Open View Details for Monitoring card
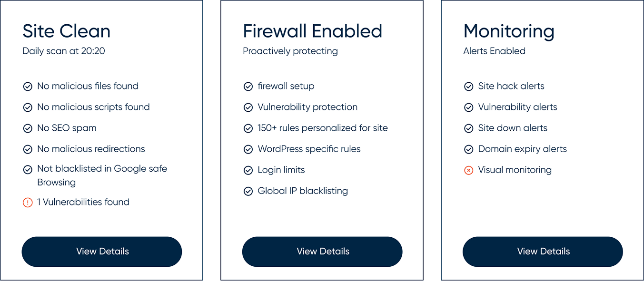Image resolution: width=644 pixels, height=281 pixels. coord(543,252)
